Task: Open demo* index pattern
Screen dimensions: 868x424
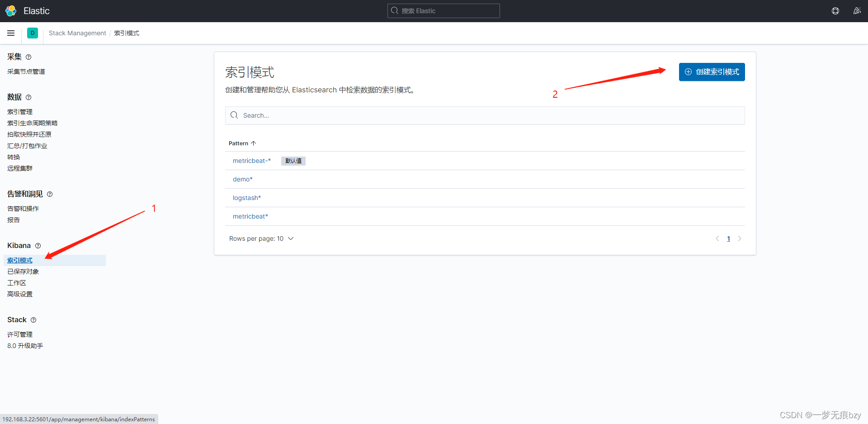Action: [x=243, y=179]
